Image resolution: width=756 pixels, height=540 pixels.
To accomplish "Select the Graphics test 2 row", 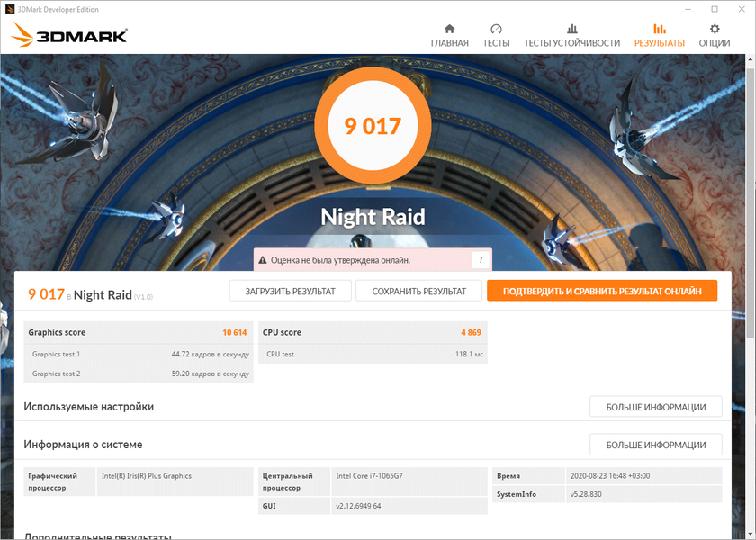I will [x=139, y=373].
